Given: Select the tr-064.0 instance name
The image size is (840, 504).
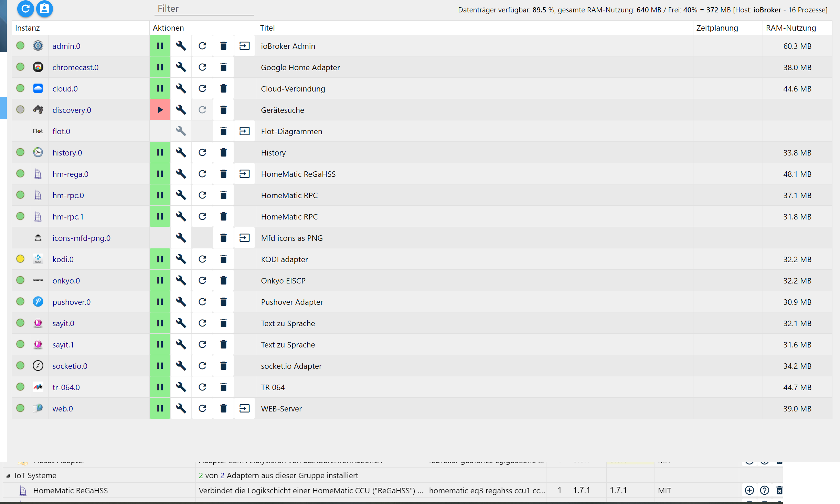Looking at the screenshot, I should 66,387.
